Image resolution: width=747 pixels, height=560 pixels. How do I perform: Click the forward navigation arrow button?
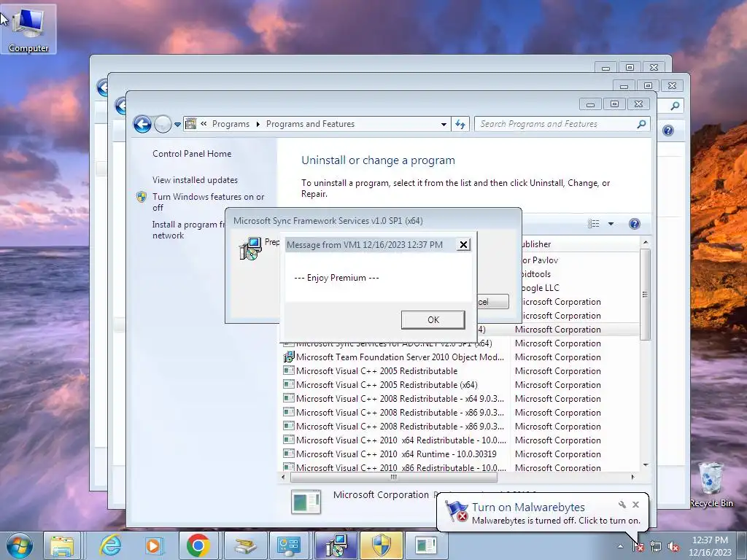click(163, 124)
